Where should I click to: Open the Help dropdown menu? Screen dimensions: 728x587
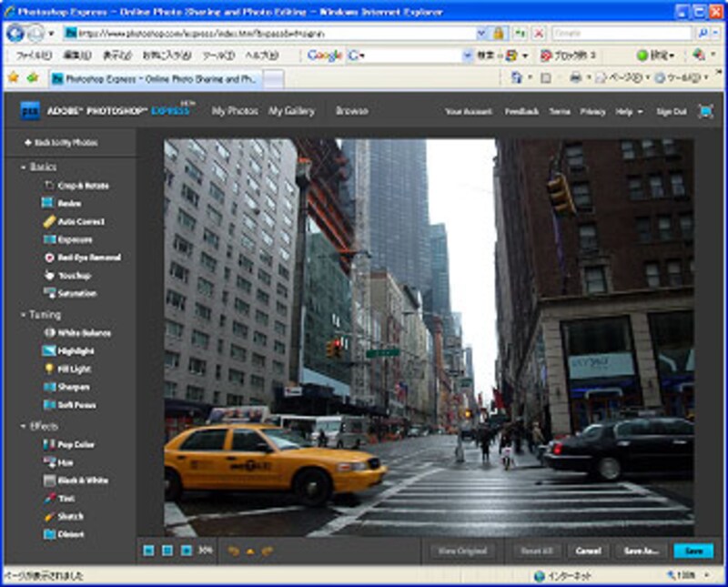pos(628,111)
